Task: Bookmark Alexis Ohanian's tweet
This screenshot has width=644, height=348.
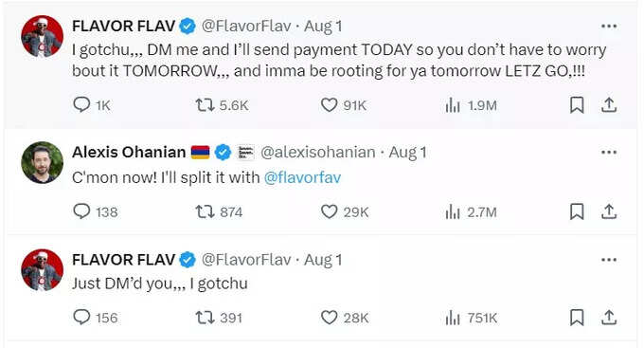Action: (577, 211)
